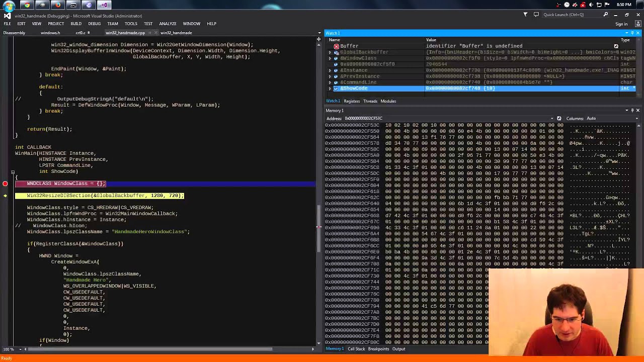Expand the GlobalBackbuffer watch entry

click(330, 52)
